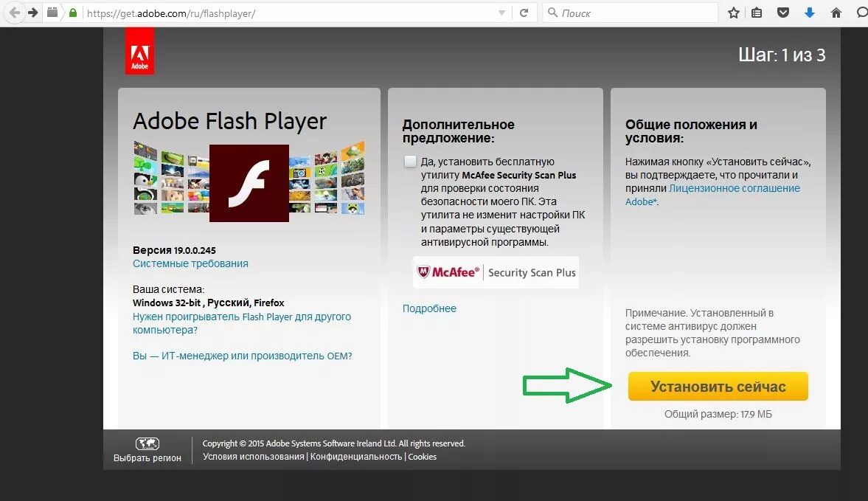Image resolution: width=868 pixels, height=501 pixels.
Task: Open the bookmarks list icon
Action: [x=757, y=13]
